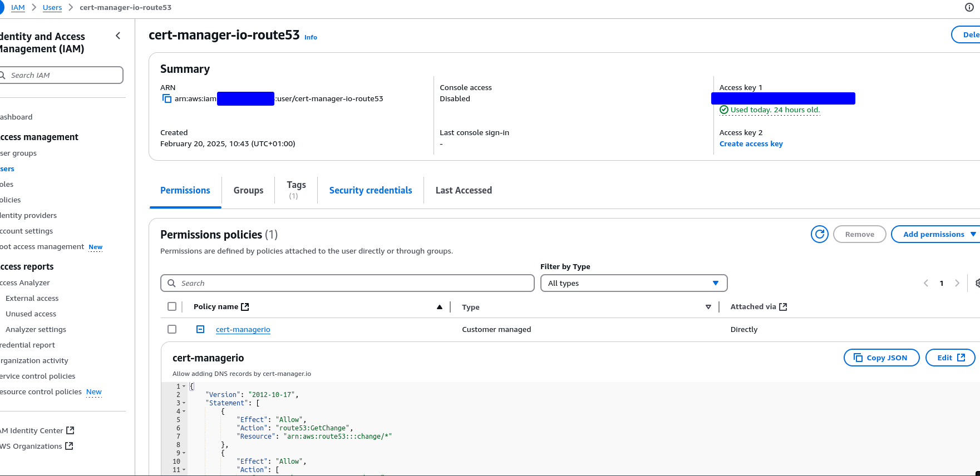Open the cert-managerio policy link
Image resolution: width=980 pixels, height=476 pixels.
coord(243,329)
